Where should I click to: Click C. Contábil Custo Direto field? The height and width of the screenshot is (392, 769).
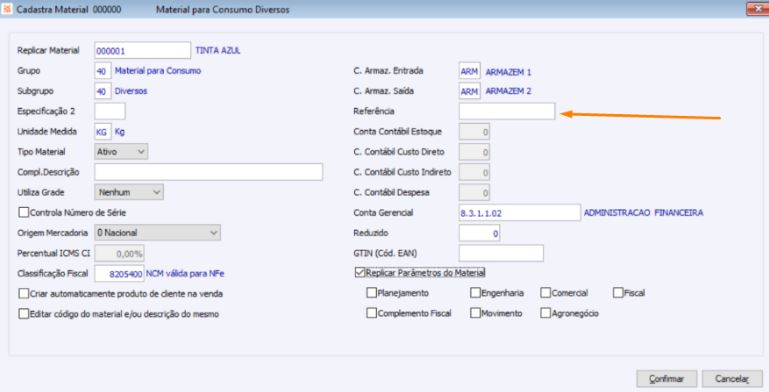pos(474,152)
